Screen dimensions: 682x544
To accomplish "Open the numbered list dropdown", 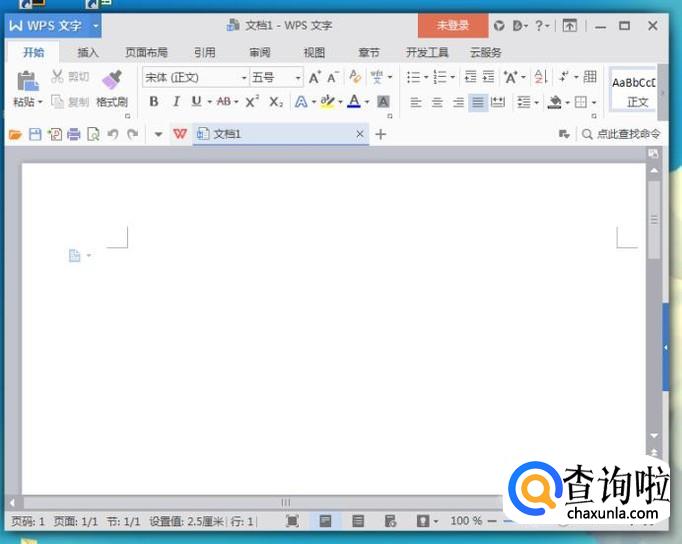I will click(x=452, y=77).
